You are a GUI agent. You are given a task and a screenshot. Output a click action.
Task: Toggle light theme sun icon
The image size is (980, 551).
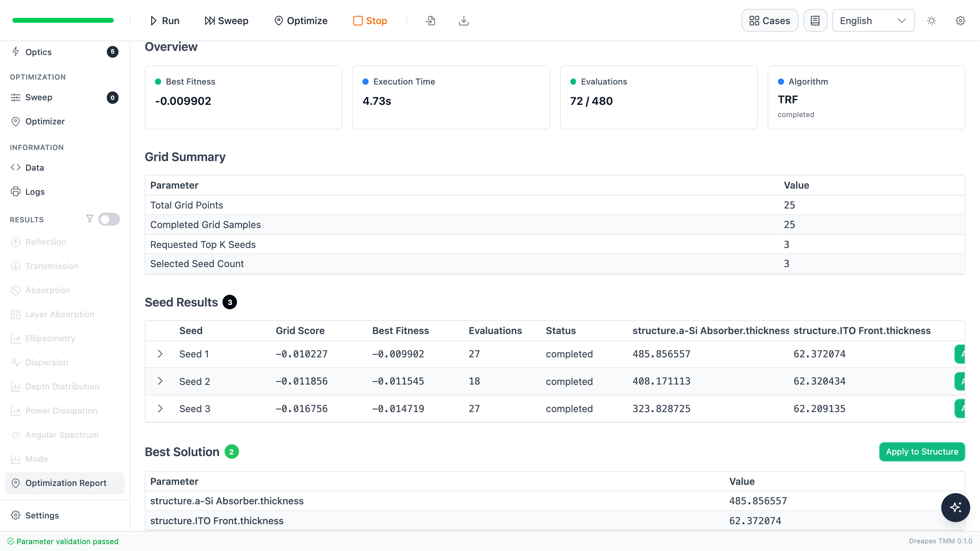pos(931,21)
